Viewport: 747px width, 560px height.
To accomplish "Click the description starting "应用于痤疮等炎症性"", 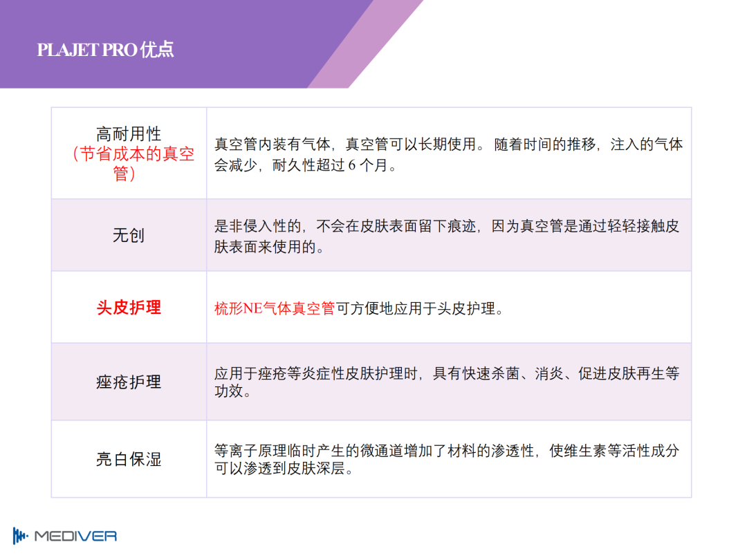I will pos(447,382).
